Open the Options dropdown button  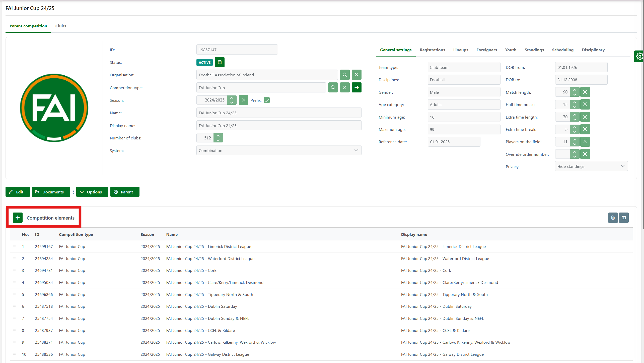tap(92, 192)
